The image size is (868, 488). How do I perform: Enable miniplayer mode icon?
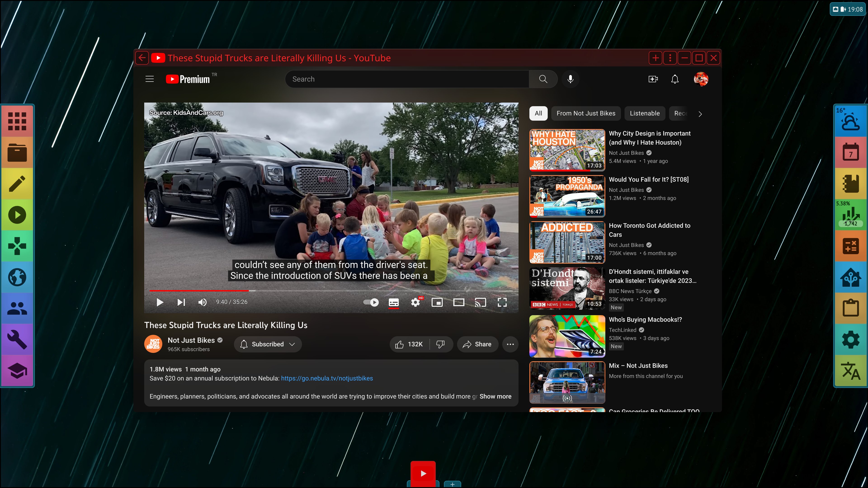coord(437,302)
